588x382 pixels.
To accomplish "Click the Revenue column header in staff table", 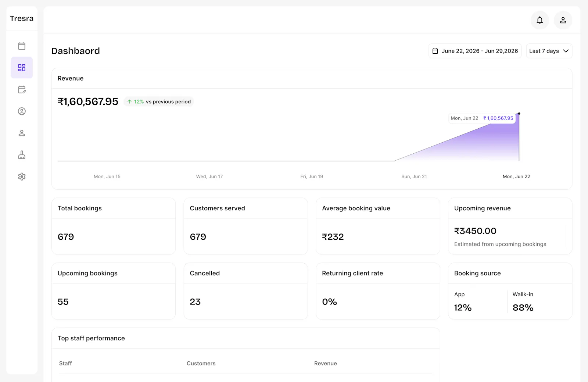I will [326, 363].
